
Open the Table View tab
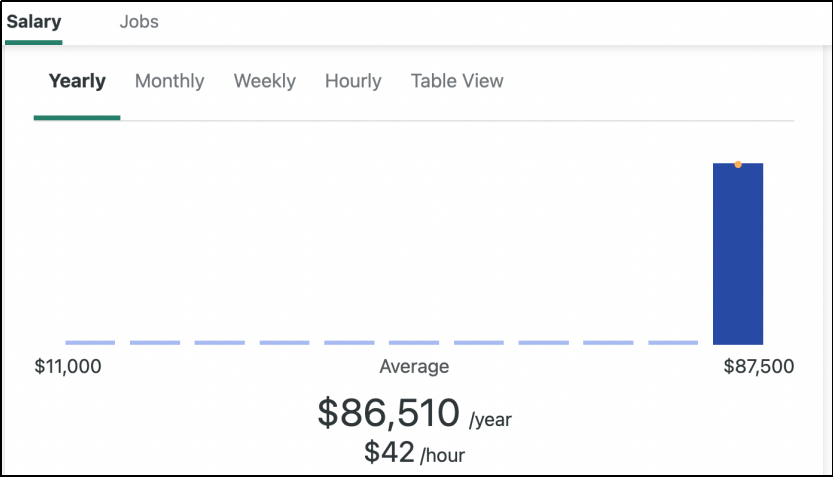(x=457, y=81)
